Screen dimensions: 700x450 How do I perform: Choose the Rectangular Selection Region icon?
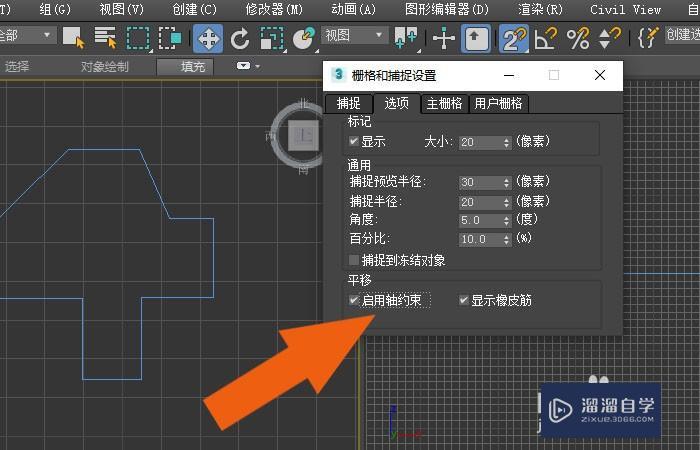[x=138, y=38]
